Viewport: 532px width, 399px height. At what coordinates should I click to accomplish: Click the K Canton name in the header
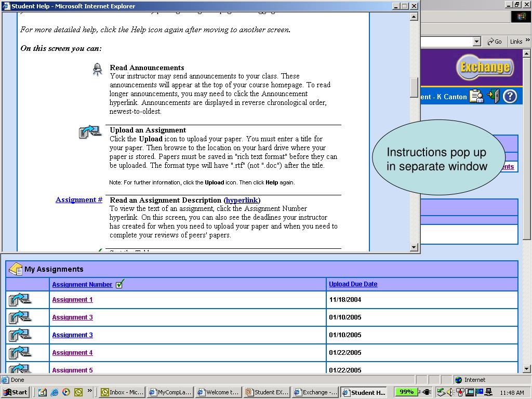pyautogui.click(x=452, y=97)
